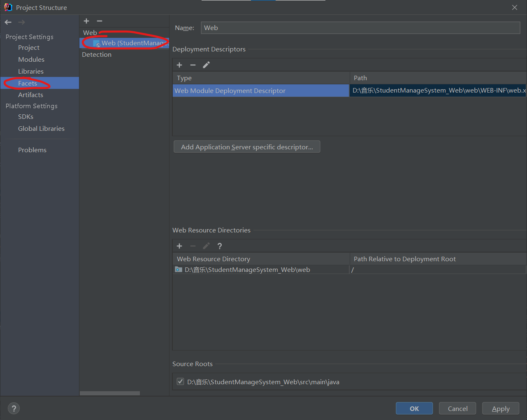The width and height of the screenshot is (527, 420).
Task: Close the Project Structure dialog
Action: click(515, 7)
